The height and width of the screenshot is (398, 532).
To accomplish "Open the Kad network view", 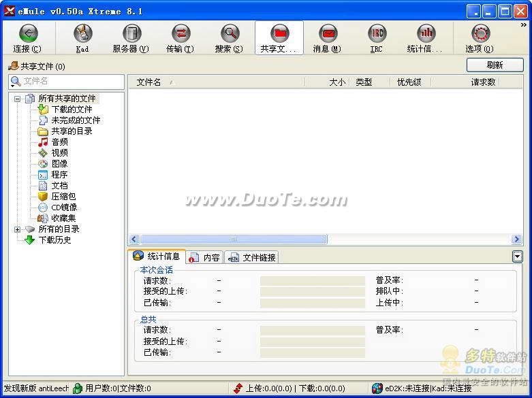I will [82, 38].
